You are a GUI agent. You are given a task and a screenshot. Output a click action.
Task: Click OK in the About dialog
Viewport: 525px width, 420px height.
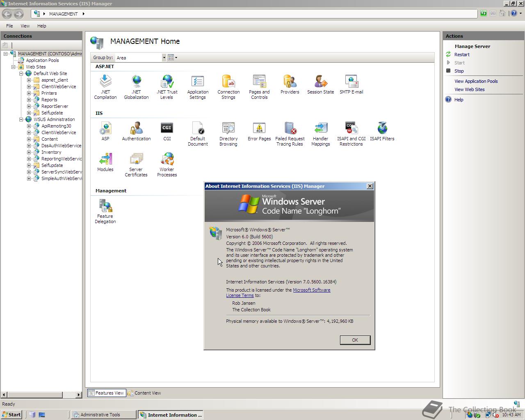pos(355,340)
